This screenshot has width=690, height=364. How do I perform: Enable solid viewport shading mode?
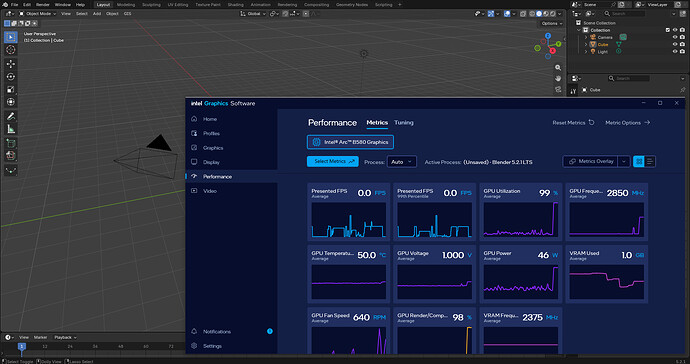coord(539,14)
